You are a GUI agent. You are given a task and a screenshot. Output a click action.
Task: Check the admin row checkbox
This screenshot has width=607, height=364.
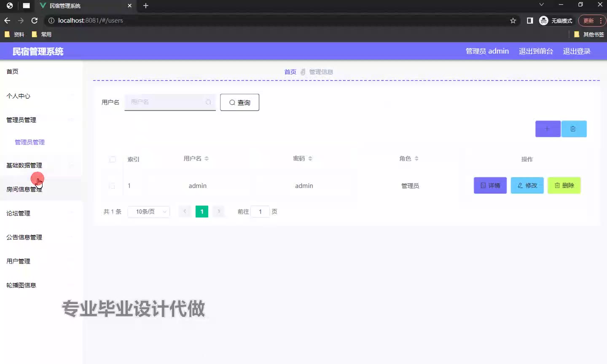pyautogui.click(x=112, y=186)
